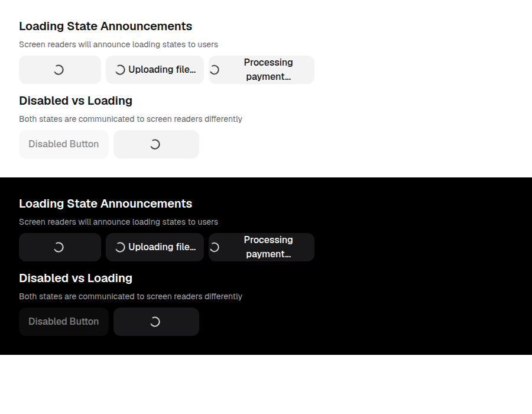
Task: Click the light Disabled vs Loading heading
Action: click(76, 101)
